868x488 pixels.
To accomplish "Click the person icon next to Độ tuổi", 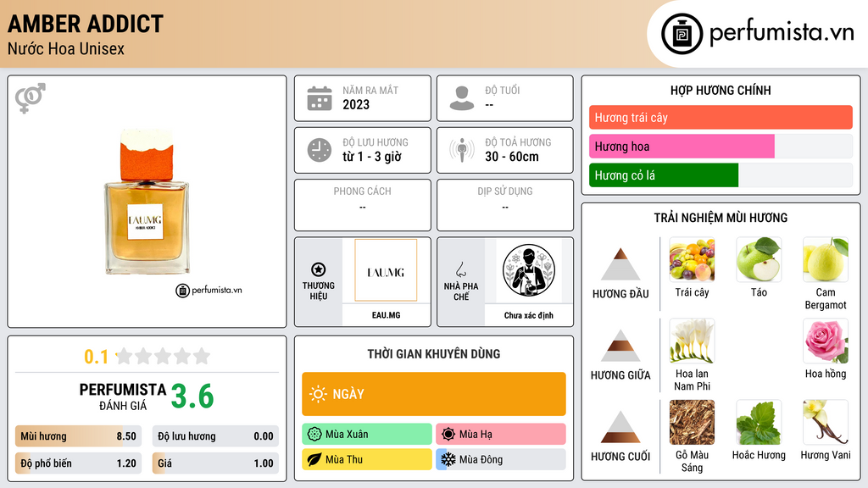I will pyautogui.click(x=462, y=98).
